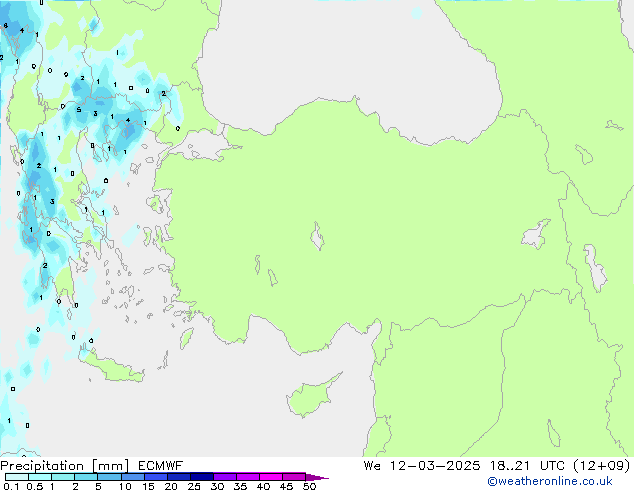Select the 45 mm legend color box
Viewport: 634px width, 490px height.
click(x=294, y=477)
